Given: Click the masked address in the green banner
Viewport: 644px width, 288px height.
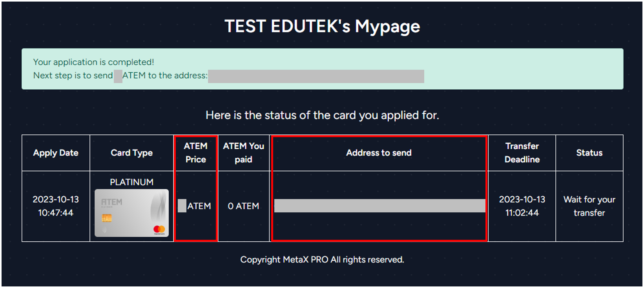Looking at the screenshot, I should coord(316,76).
